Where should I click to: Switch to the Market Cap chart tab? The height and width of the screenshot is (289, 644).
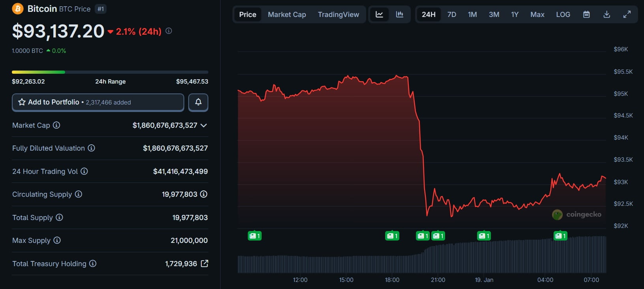click(x=287, y=15)
